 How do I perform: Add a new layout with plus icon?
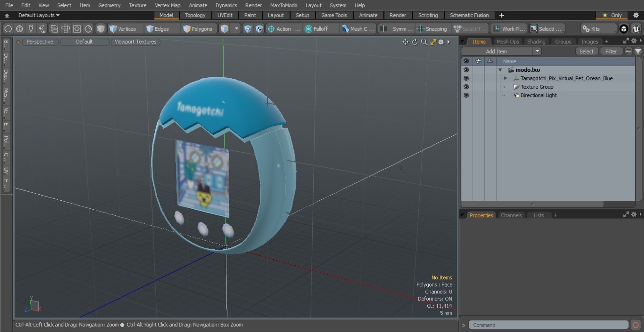click(x=501, y=15)
